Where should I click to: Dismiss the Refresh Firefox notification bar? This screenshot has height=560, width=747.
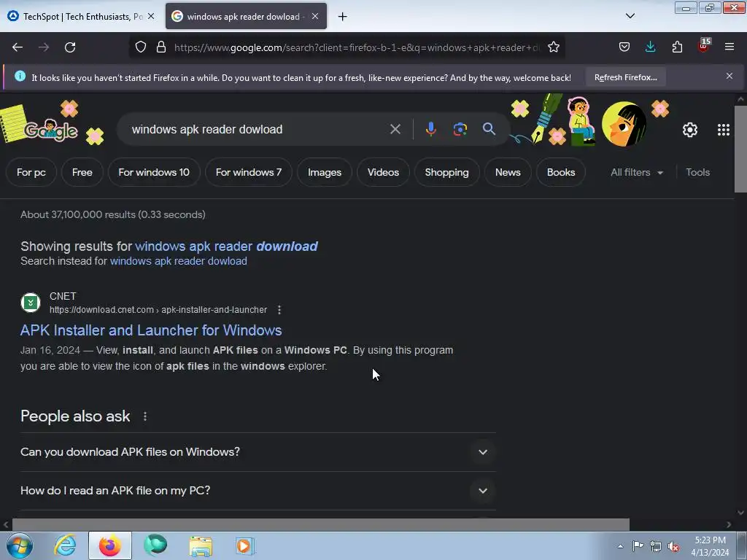coord(729,76)
